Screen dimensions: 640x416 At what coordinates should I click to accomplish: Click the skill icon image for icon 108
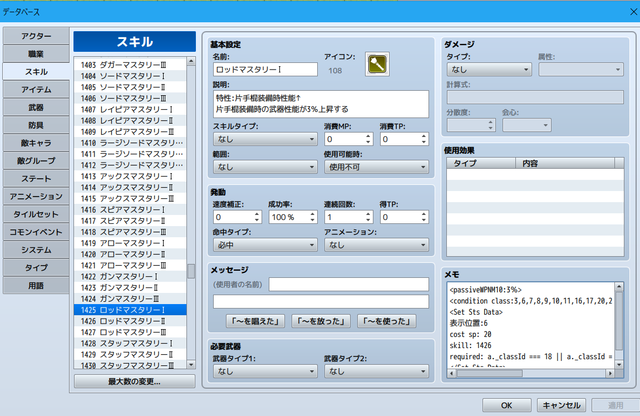pyautogui.click(x=377, y=64)
